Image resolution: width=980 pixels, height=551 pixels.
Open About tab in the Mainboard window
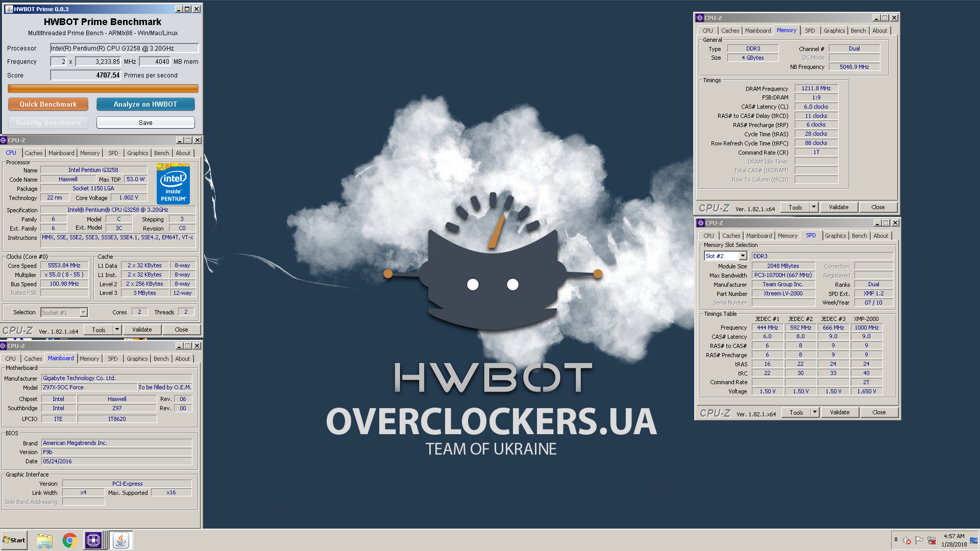click(183, 359)
